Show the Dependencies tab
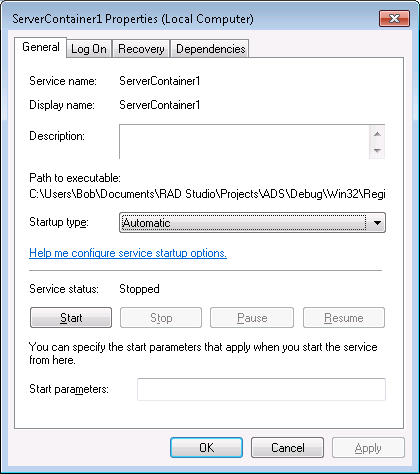Viewport: 420px width, 474px height. pyautogui.click(x=210, y=49)
